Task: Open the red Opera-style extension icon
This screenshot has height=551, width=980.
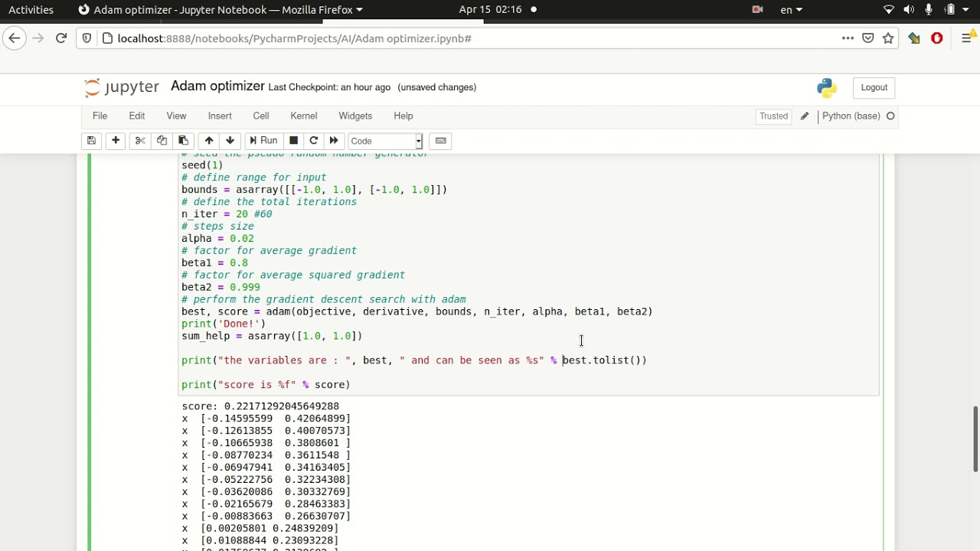Action: 937,38
